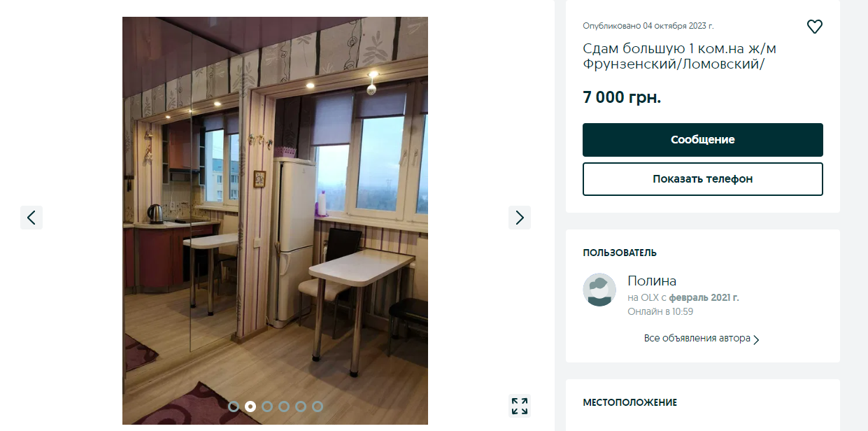Add listing to favorites with heart icon

[x=815, y=27]
